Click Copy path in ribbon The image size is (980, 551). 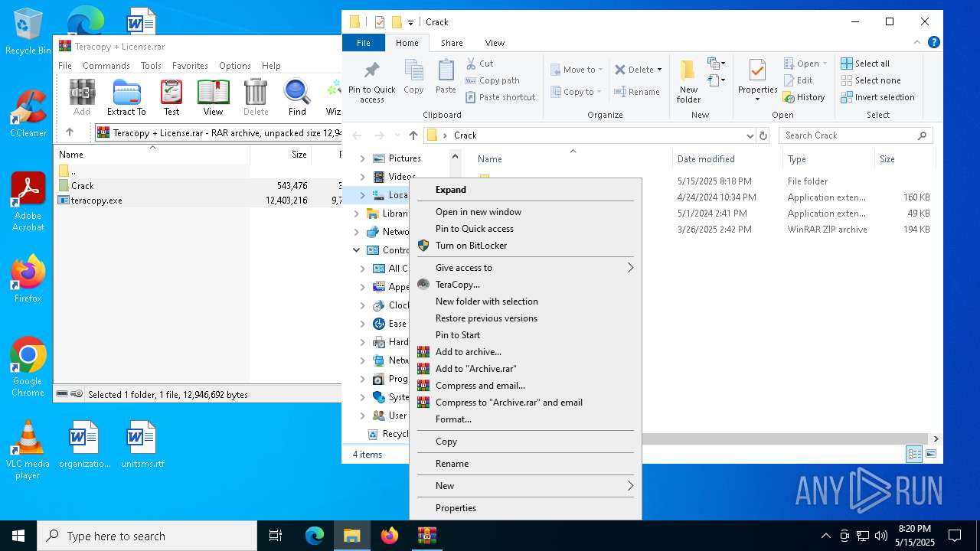click(x=492, y=80)
